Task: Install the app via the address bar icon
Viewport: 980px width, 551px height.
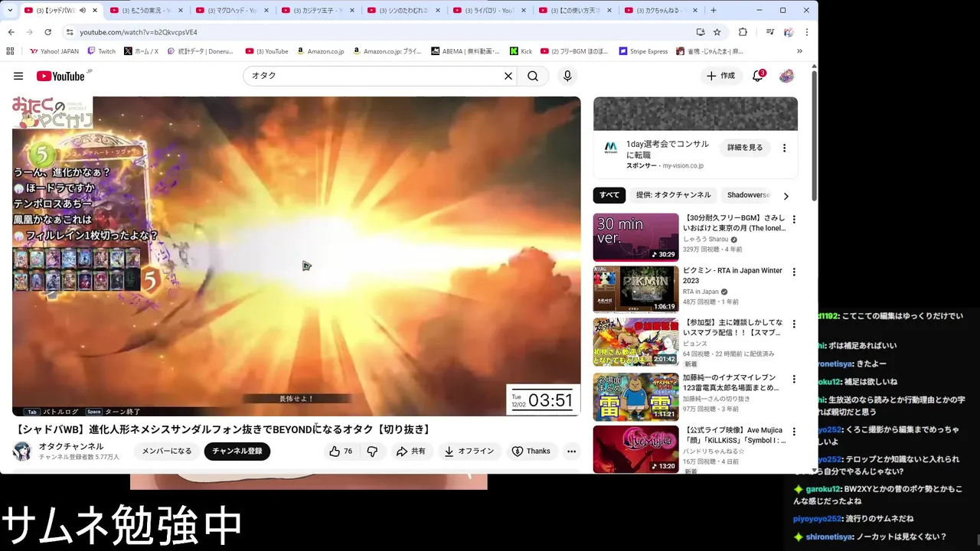Action: [700, 32]
